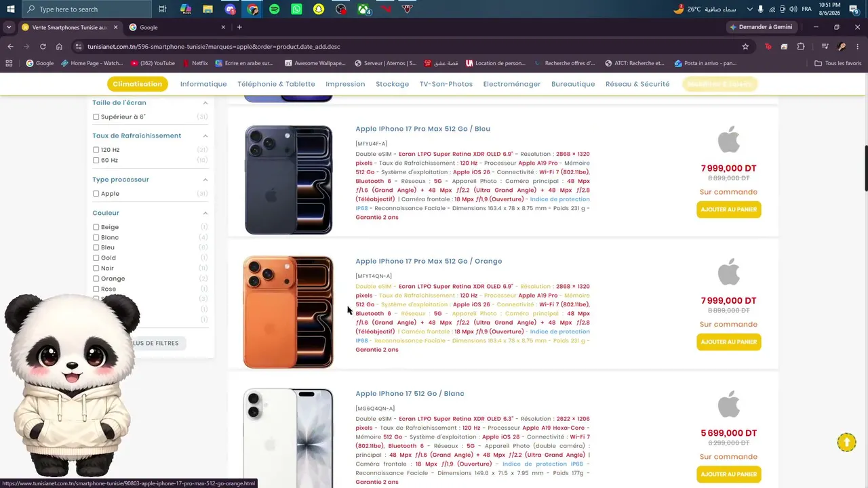Add iPhone 17 Pro Max Orange to cart

click(729, 342)
